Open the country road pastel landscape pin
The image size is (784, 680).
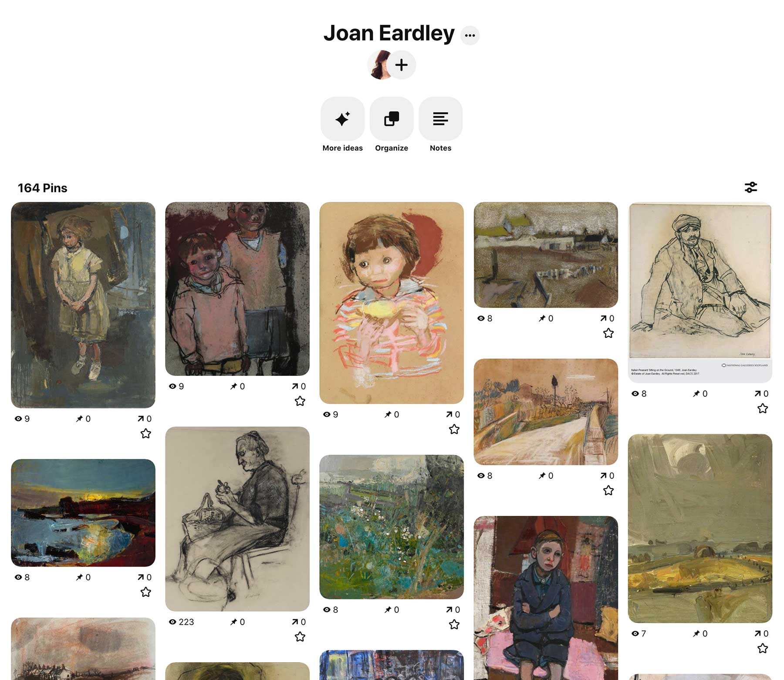click(546, 412)
